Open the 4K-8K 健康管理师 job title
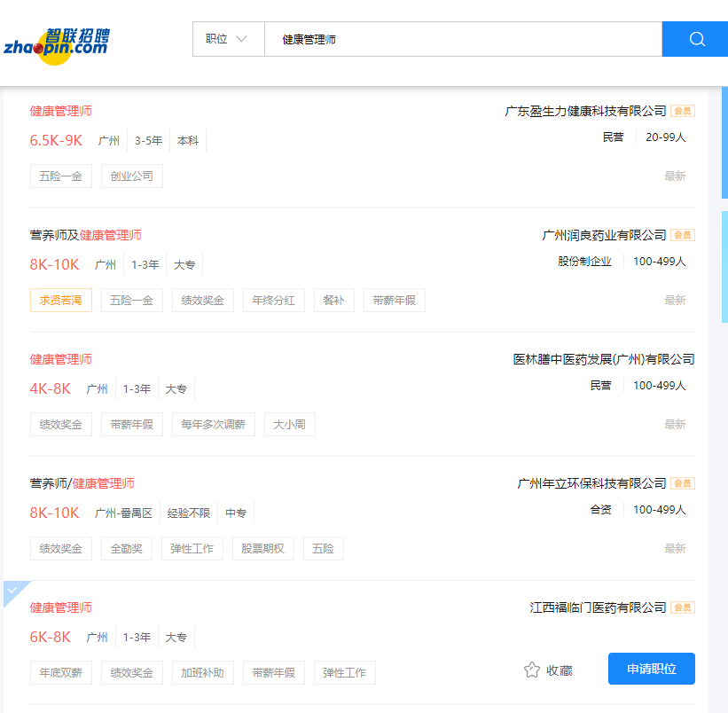Viewport: 728px width, 713px height. pyautogui.click(x=61, y=359)
